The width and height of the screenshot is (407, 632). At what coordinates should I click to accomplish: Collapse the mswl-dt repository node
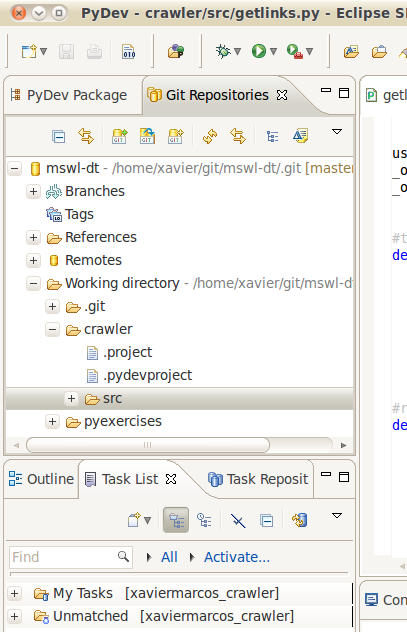point(15,168)
